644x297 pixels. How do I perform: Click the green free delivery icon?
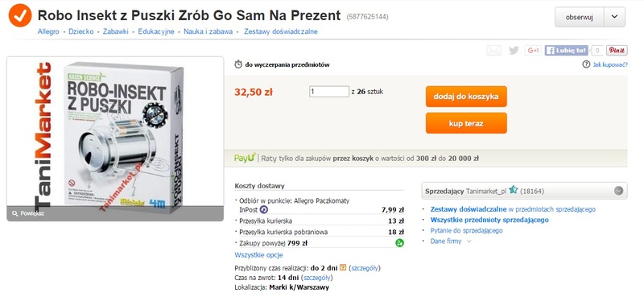pyautogui.click(x=399, y=243)
